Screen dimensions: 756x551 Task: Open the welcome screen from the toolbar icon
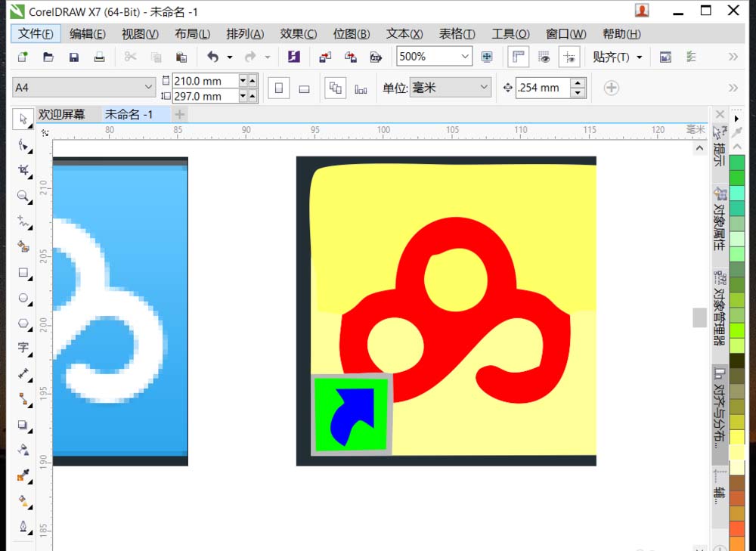click(665, 57)
